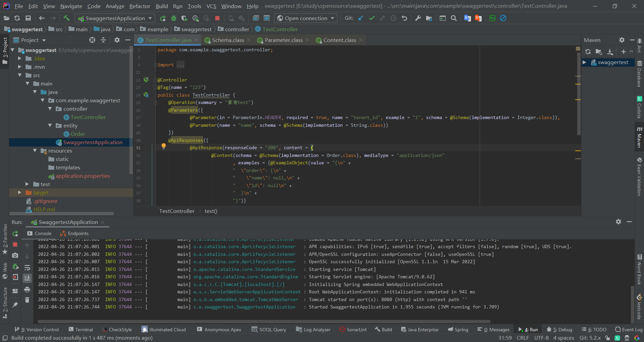Image resolution: width=644 pixels, height=342 pixels.
Task: Open the Refactor menu
Action: pos(140,6)
